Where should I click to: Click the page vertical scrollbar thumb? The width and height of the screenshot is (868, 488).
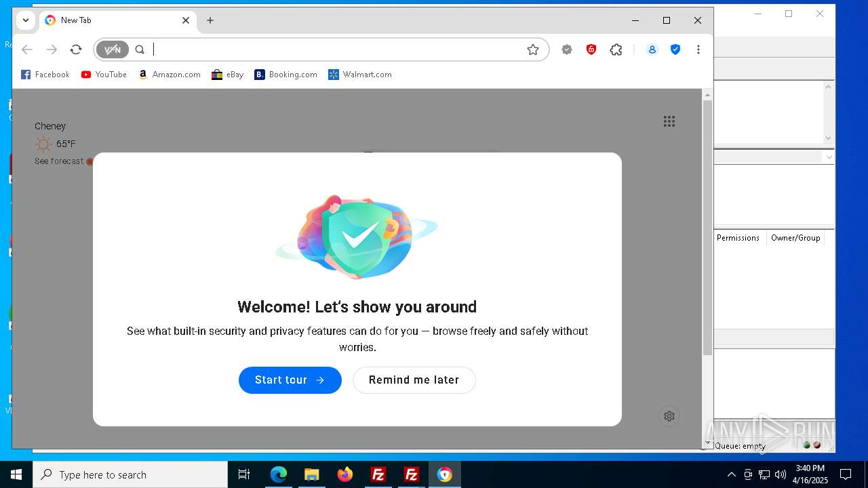tap(707, 227)
